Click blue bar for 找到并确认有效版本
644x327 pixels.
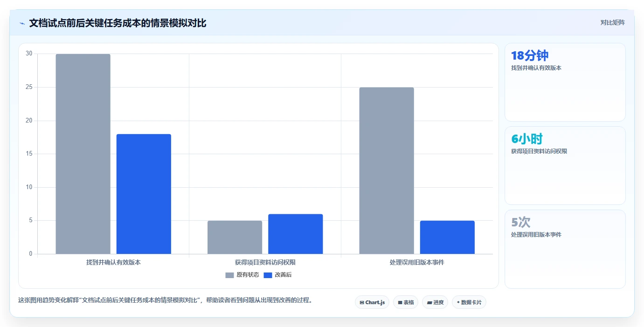[x=144, y=194]
